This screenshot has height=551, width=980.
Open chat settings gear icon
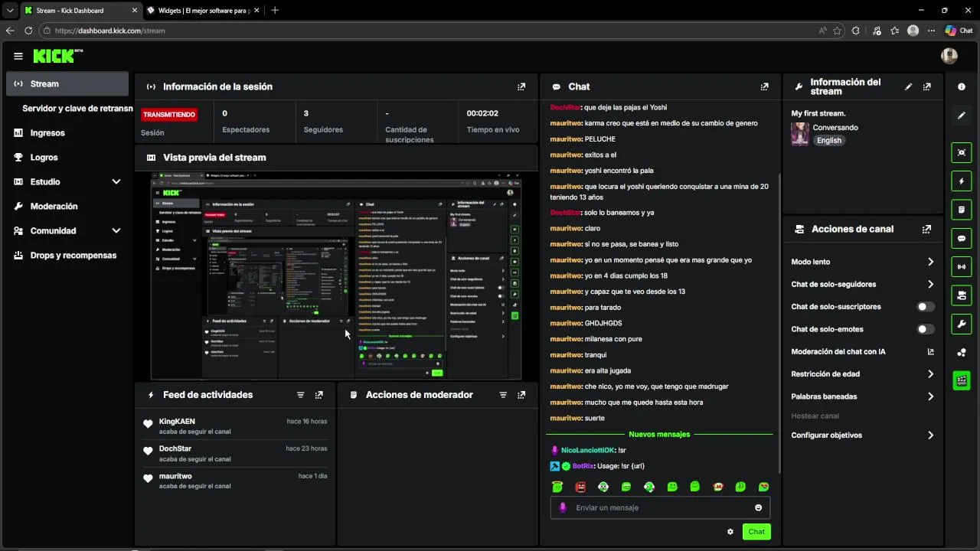pyautogui.click(x=730, y=532)
